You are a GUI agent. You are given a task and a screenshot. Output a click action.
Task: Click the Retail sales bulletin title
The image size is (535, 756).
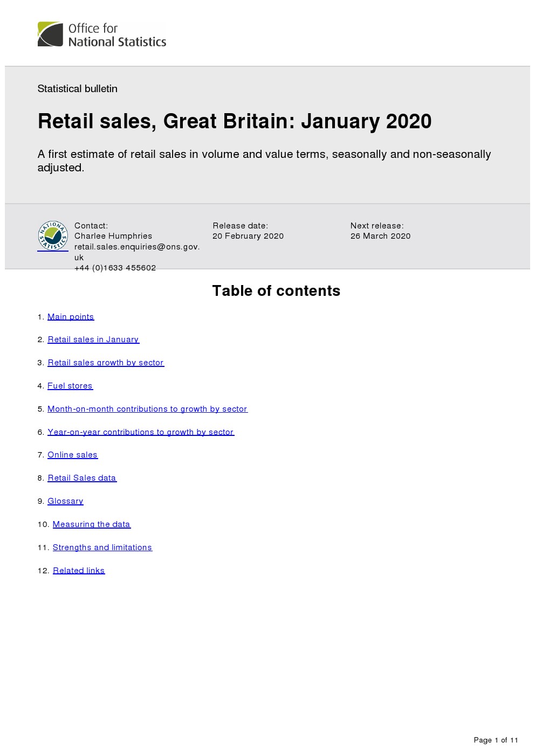click(x=235, y=121)
